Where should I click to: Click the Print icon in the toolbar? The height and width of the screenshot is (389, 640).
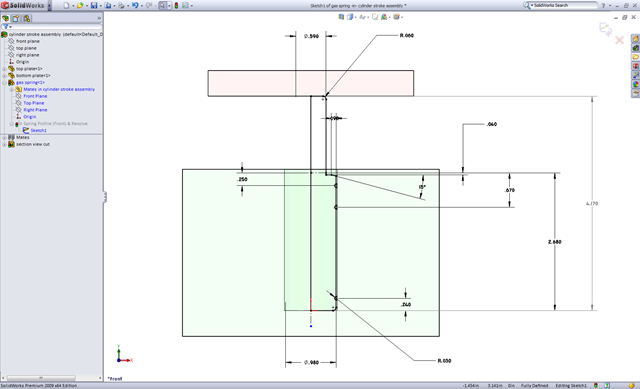(x=121, y=5)
